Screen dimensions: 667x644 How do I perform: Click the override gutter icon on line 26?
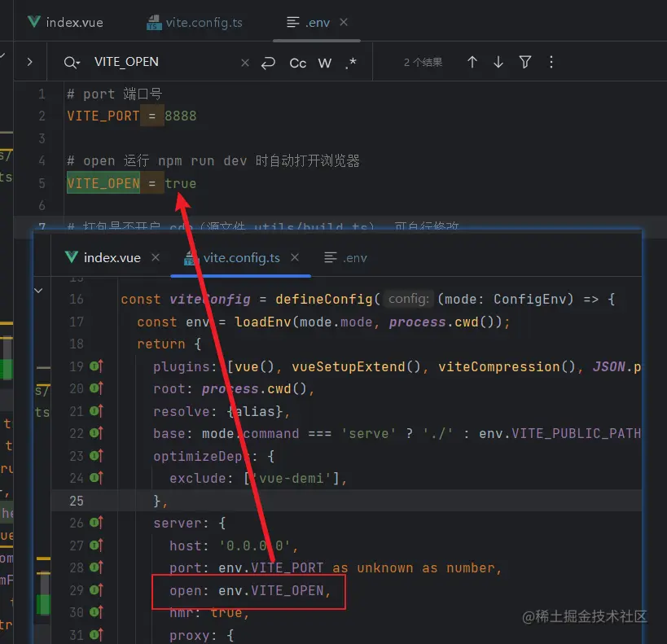pyautogui.click(x=97, y=523)
